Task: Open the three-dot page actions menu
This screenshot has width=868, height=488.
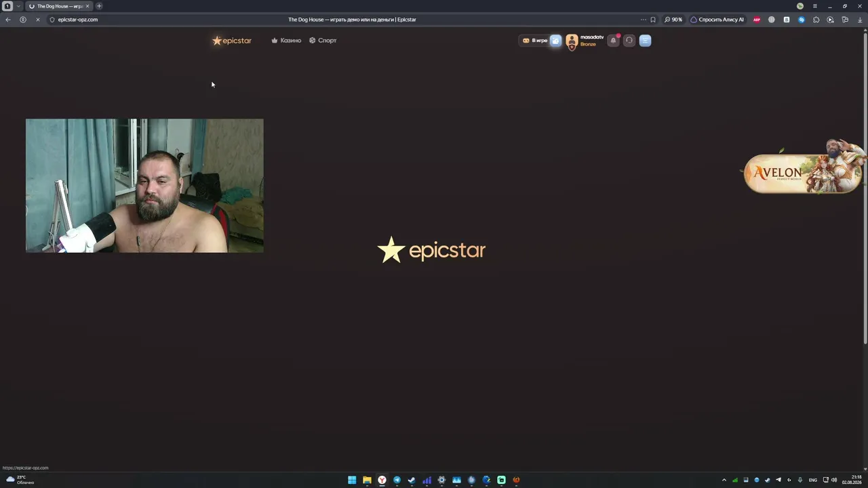Action: 644,20
